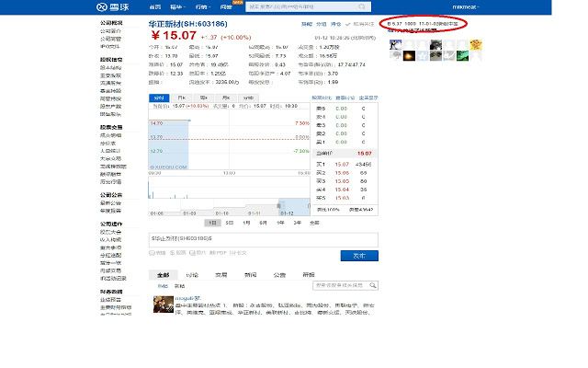Toggle the checkmark follow status button
Screen dimensions: 588x368
[x=359, y=24]
